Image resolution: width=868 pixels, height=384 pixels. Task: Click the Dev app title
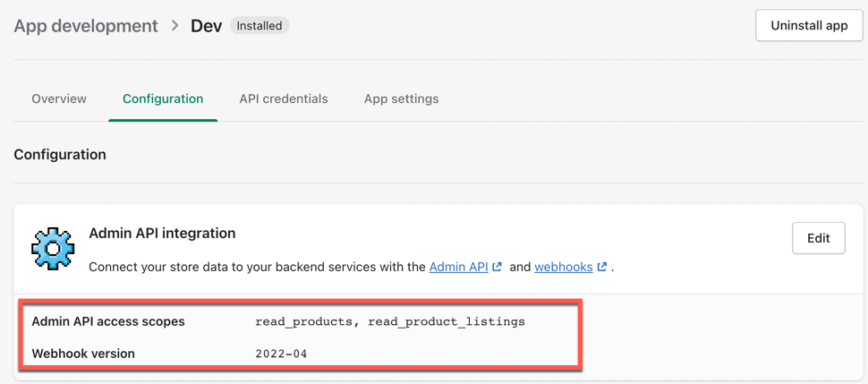206,26
